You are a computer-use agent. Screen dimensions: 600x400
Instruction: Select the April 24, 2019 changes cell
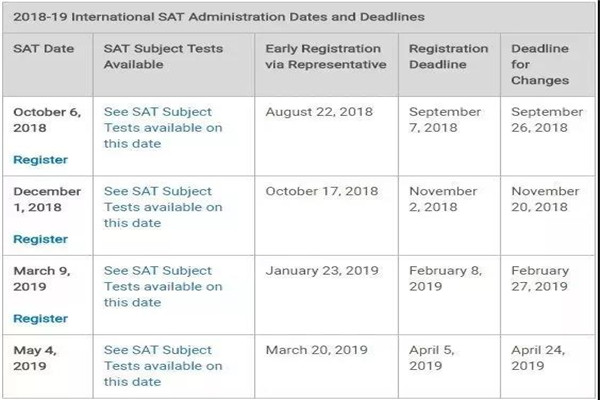(x=541, y=358)
